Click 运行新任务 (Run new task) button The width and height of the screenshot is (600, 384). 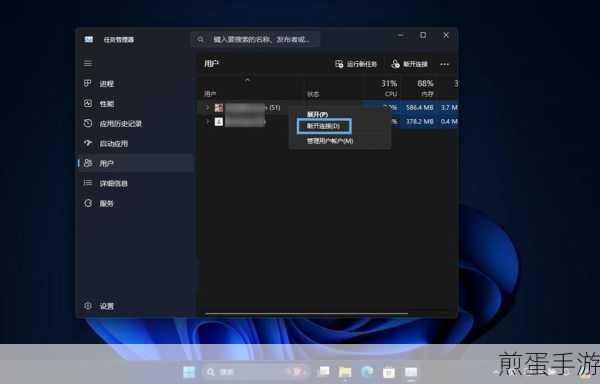356,64
